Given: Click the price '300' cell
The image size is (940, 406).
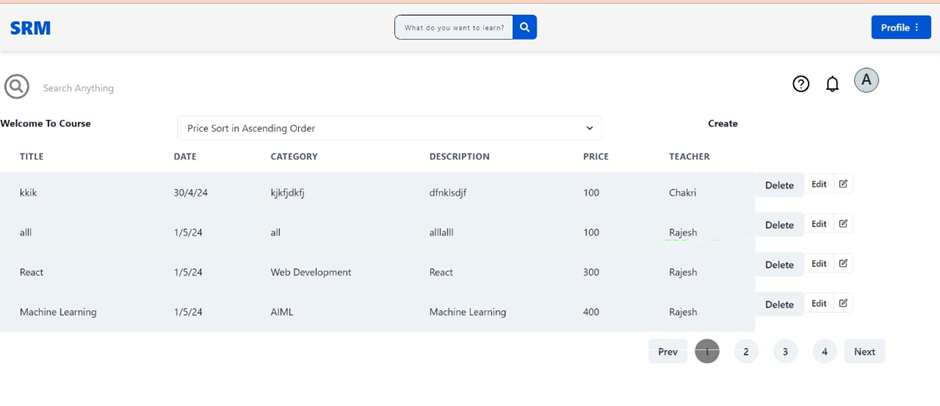Looking at the screenshot, I should pyautogui.click(x=590, y=272).
